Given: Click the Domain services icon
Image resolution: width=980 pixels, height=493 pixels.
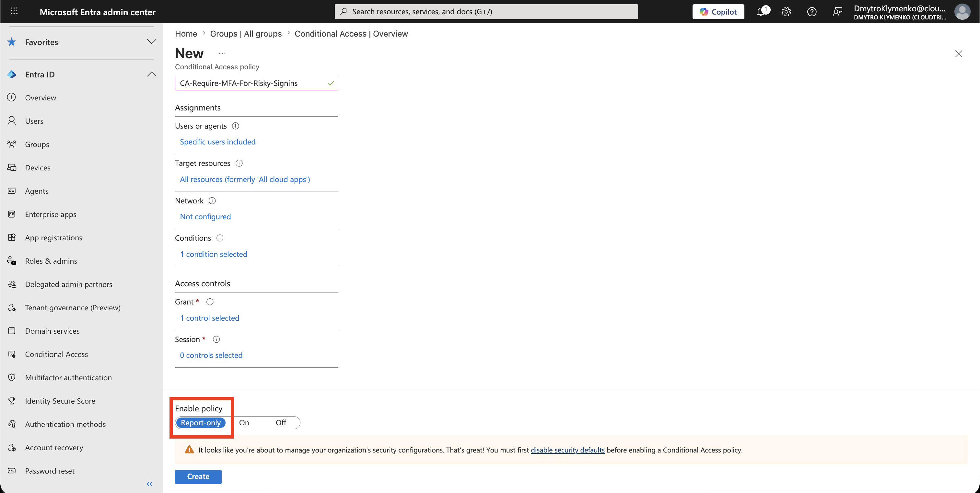Looking at the screenshot, I should (x=12, y=331).
